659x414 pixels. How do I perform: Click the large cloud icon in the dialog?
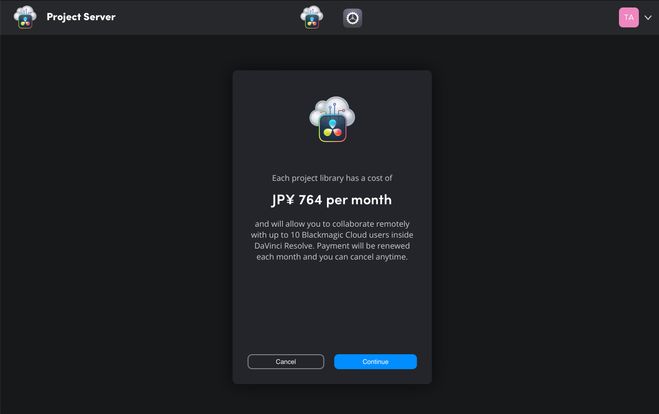(x=332, y=112)
